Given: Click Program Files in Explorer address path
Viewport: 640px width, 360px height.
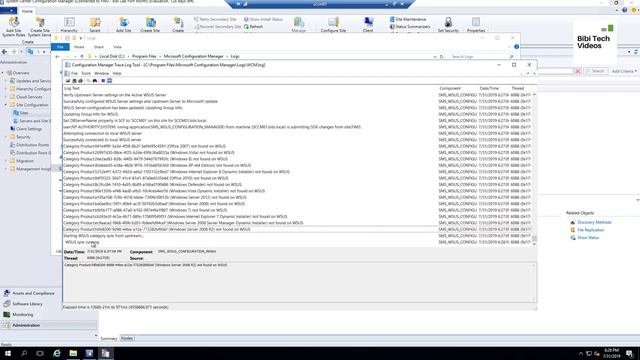Looking at the screenshot, I should tap(144, 56).
